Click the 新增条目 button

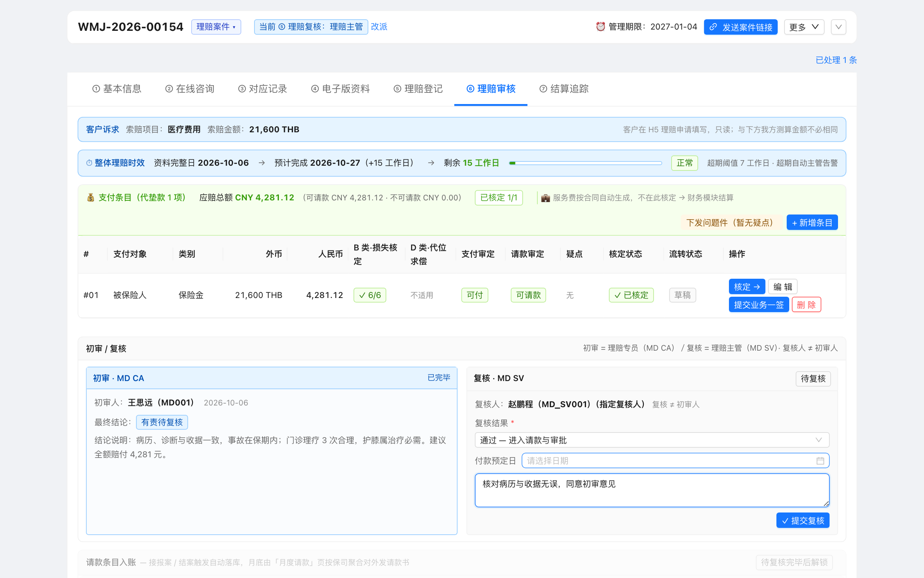pyautogui.click(x=812, y=223)
